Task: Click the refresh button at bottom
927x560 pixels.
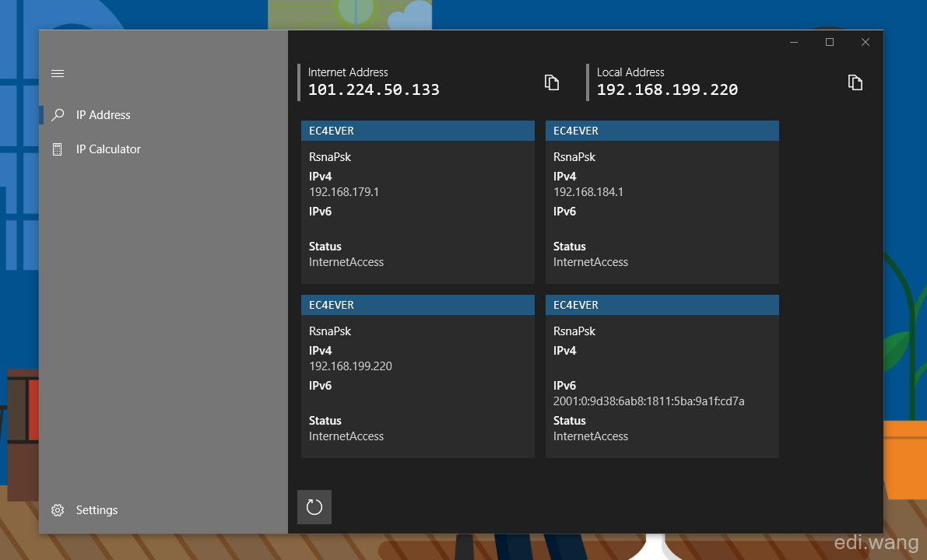Action: pyautogui.click(x=314, y=507)
